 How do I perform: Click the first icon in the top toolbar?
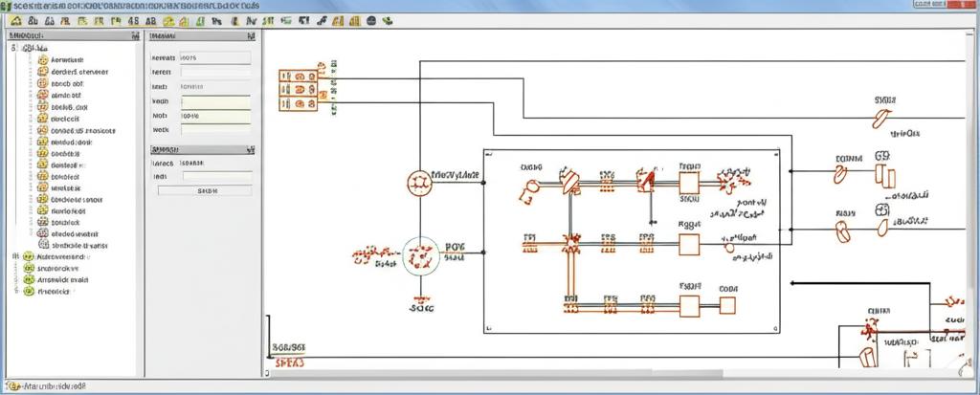[14, 20]
